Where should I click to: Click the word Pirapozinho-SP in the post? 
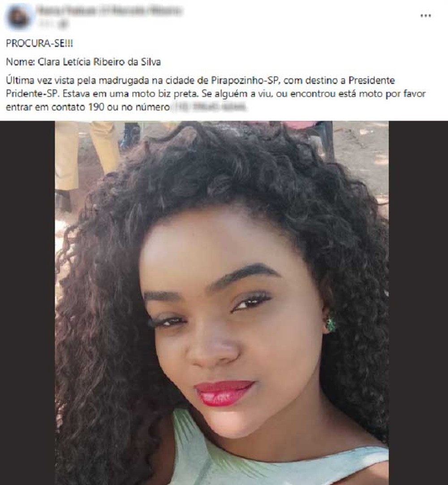[x=246, y=81]
